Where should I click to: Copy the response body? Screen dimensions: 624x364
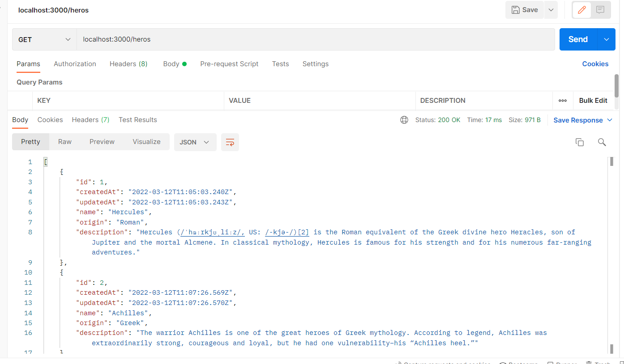point(579,142)
